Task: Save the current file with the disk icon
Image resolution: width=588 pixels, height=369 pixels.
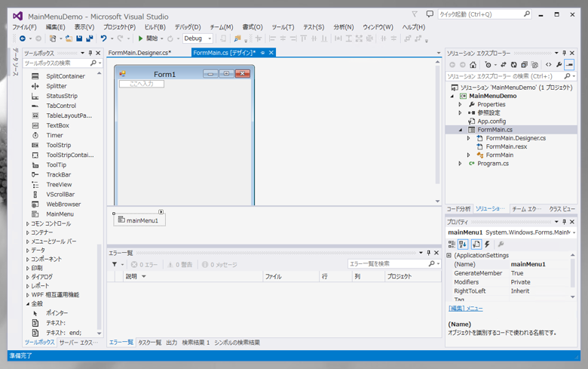Action: 79,38
